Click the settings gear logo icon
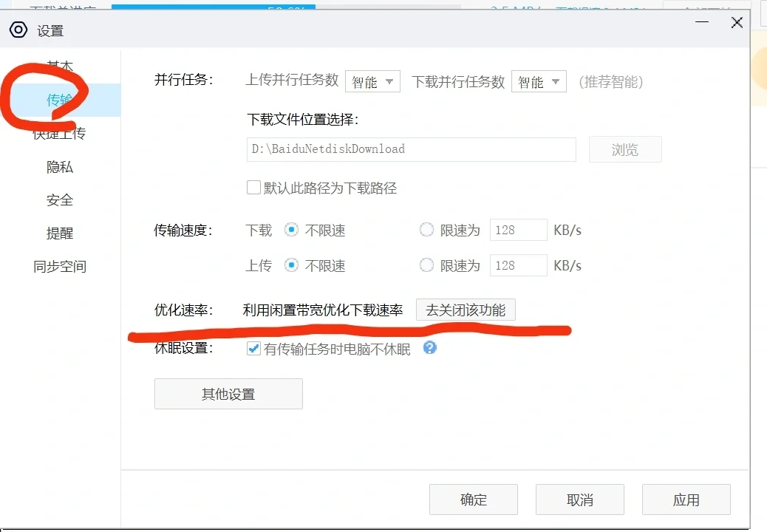This screenshot has height=532, width=767. (x=18, y=30)
